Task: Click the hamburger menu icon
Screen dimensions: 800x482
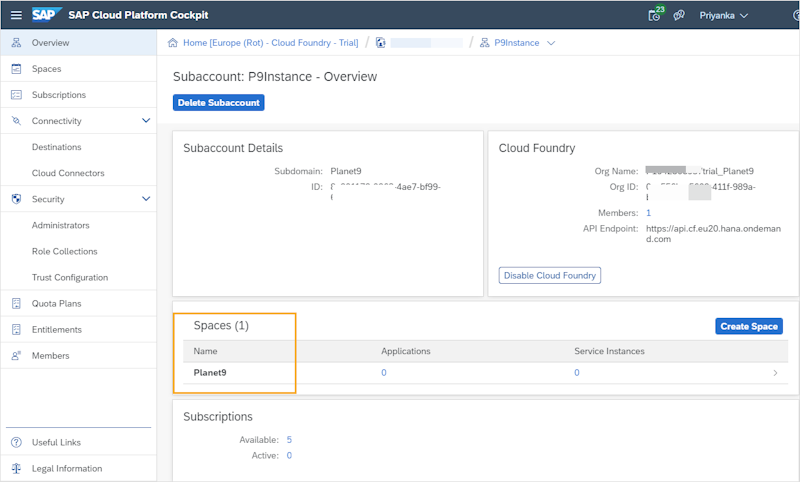Action: point(16,14)
